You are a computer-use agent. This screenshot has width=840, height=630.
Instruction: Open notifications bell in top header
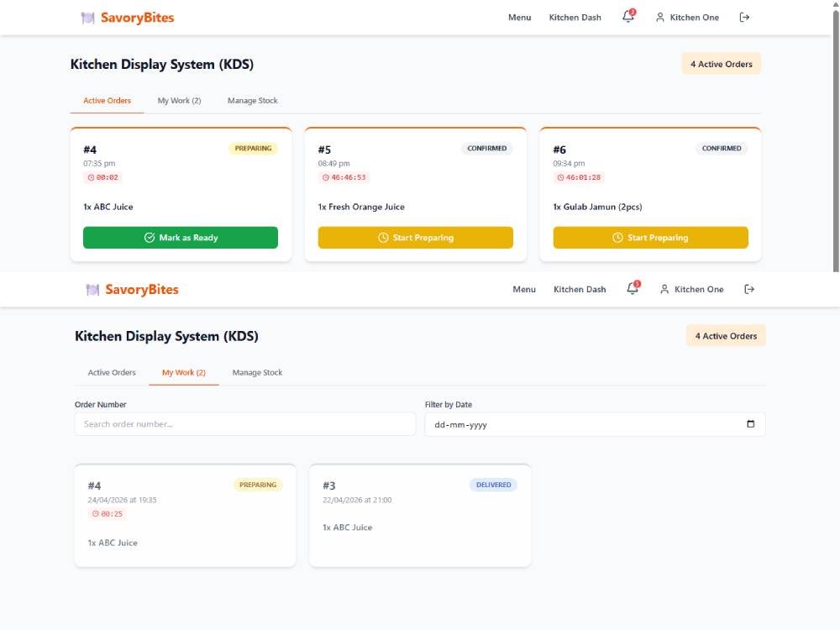click(628, 17)
